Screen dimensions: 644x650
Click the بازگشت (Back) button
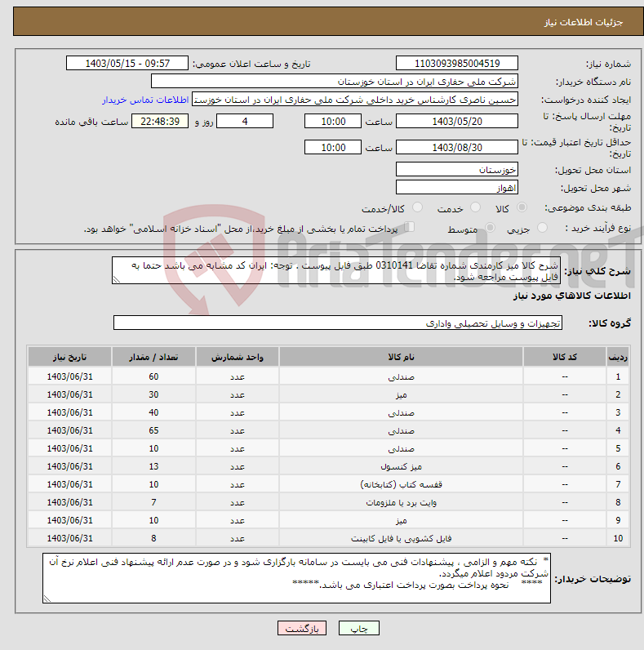pos(302,629)
